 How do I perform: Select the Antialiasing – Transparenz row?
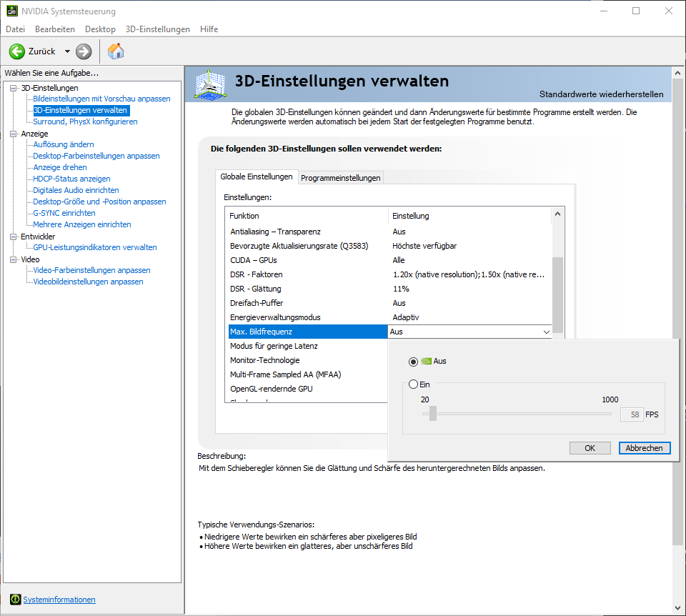click(x=390, y=232)
